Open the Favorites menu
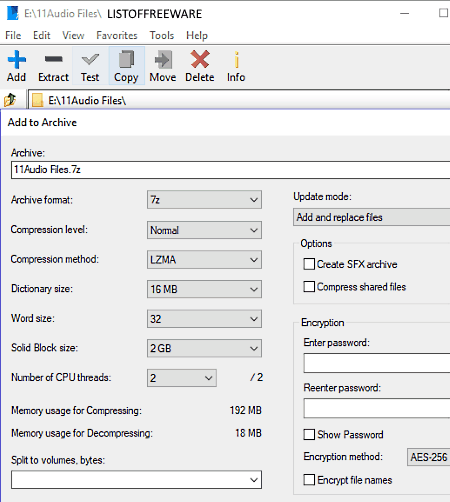450x502 pixels. (117, 35)
